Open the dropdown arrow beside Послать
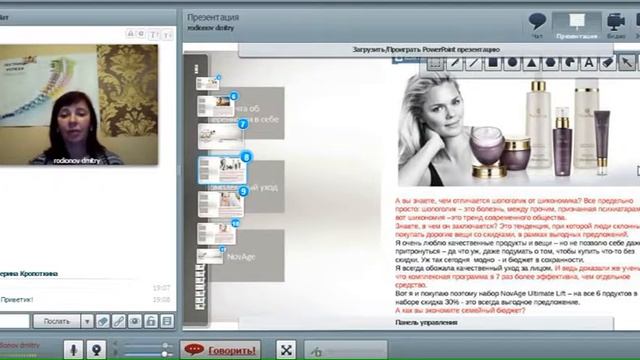The height and width of the screenshot is (360, 640). (87, 321)
